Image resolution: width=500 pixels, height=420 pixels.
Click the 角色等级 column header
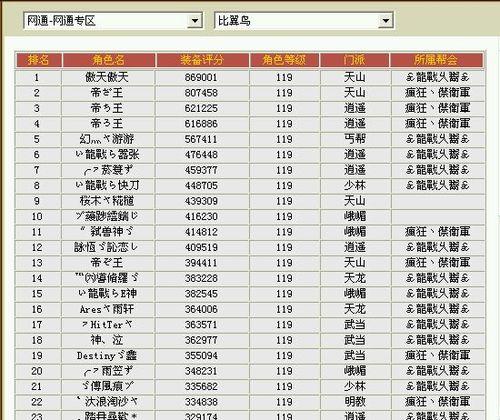284,60
